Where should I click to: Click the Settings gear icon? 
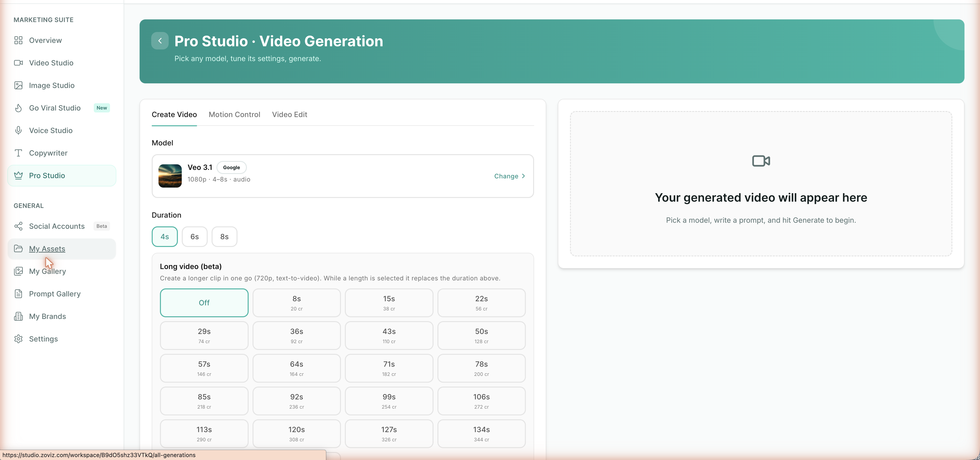[18, 339]
